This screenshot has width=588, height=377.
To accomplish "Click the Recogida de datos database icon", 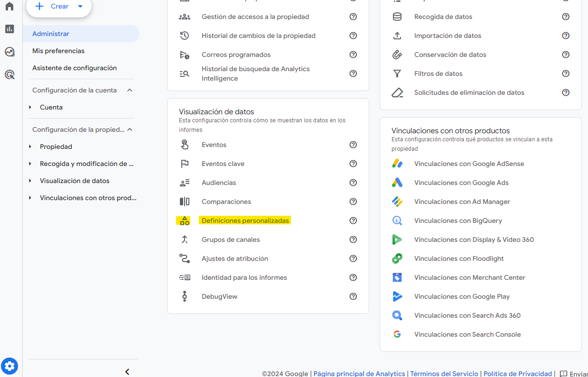I will [x=397, y=17].
